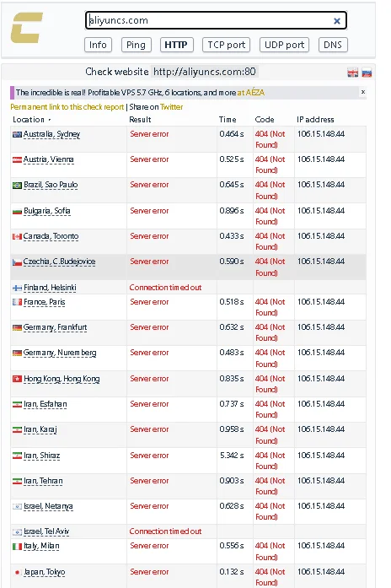Select the TCP port check
Image resolution: width=391 pixels, height=588 pixels.
point(226,45)
